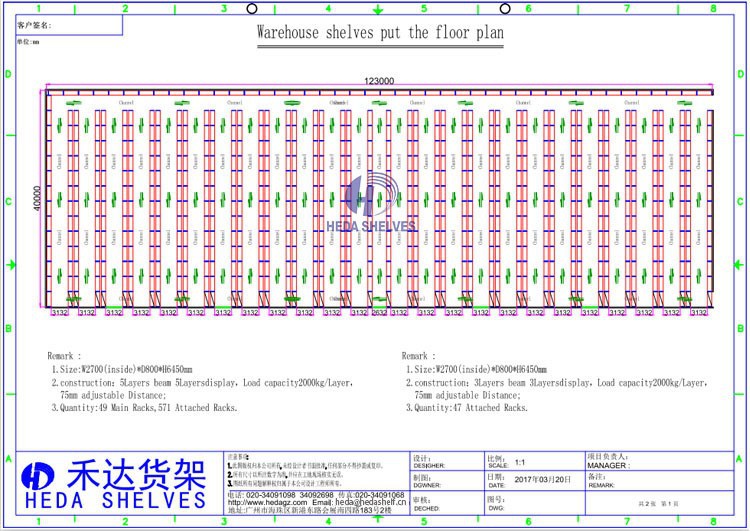Click the drawing title "Warehouse shelves put the floor plan"
This screenshot has width=750, height=531.
pyautogui.click(x=380, y=33)
